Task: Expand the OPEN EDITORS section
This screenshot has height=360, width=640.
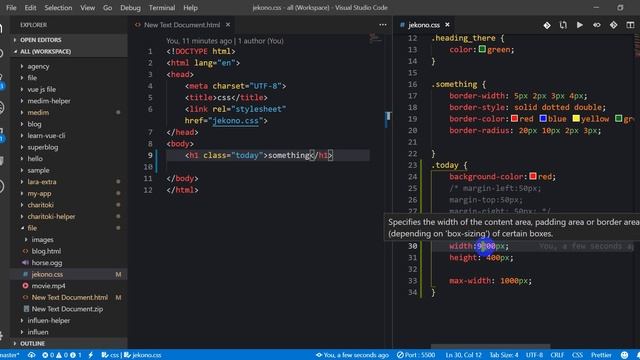Action: [69, 40]
